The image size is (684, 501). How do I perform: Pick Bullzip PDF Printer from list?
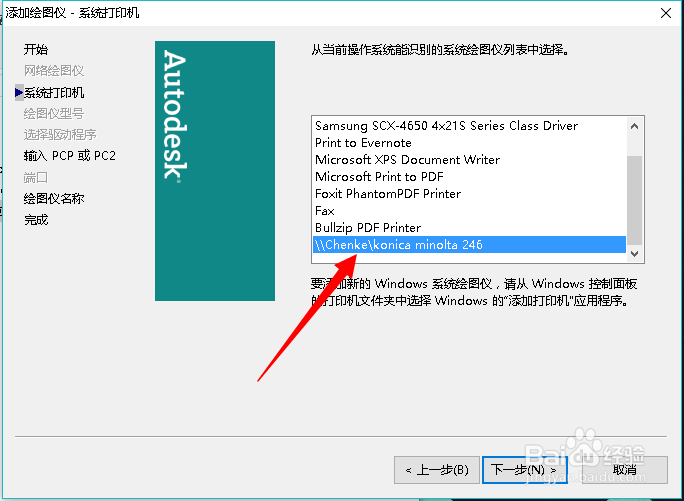(469, 228)
